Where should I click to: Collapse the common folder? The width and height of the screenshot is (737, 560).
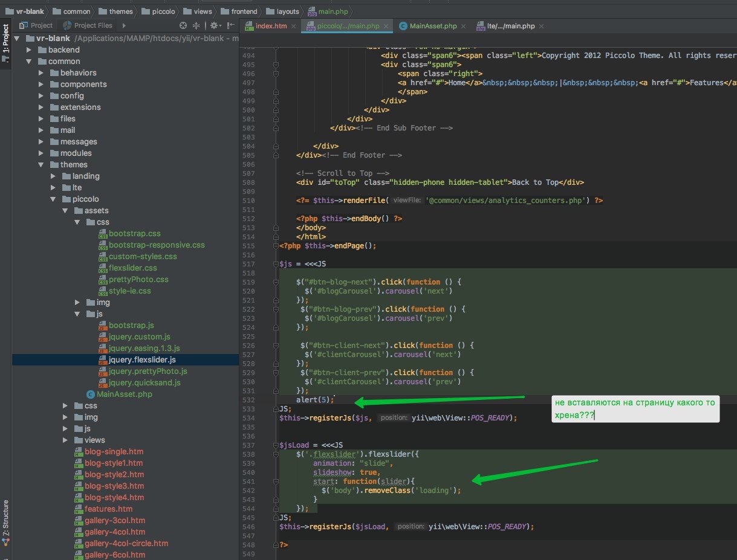[x=29, y=62]
